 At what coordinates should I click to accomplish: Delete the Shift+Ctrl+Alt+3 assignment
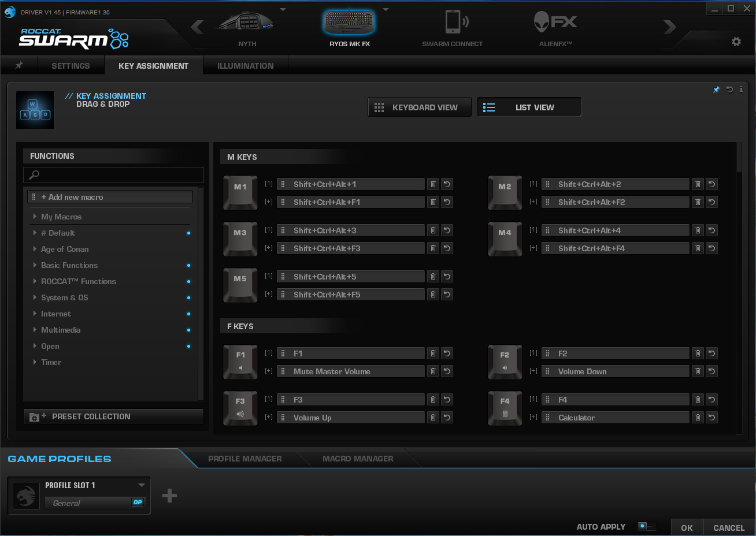coord(433,230)
